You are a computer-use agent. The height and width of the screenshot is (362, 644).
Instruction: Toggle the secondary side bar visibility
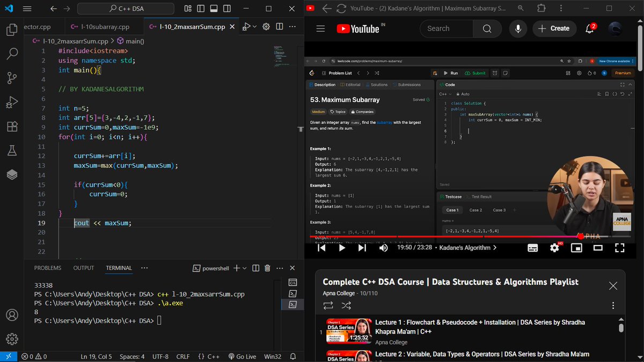pyautogui.click(x=226, y=9)
